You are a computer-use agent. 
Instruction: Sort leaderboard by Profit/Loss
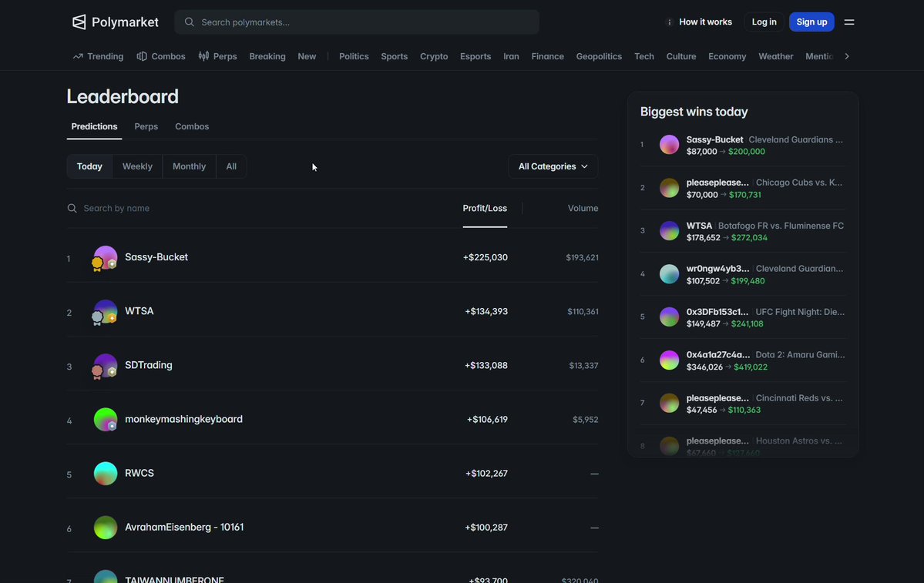pyautogui.click(x=485, y=208)
